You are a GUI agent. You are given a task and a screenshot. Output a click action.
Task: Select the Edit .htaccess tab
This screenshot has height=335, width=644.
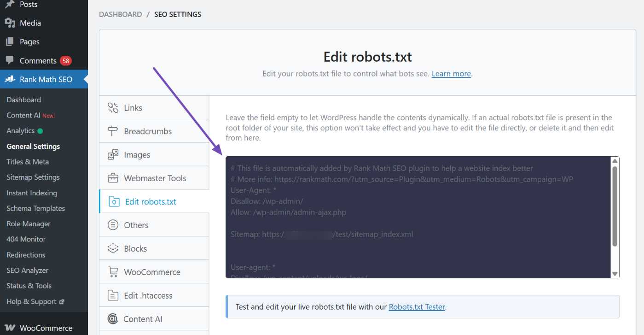click(x=113, y=295)
